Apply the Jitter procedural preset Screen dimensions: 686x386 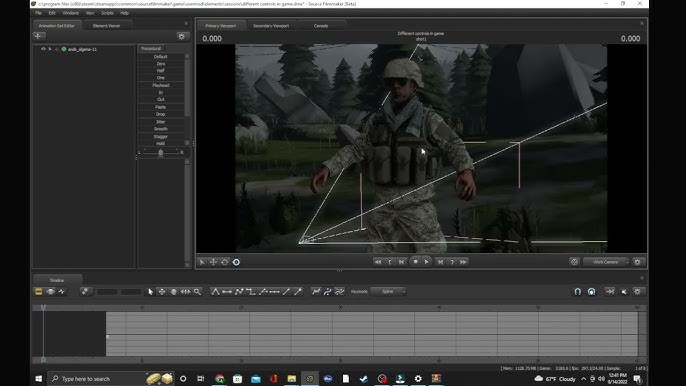(161, 122)
